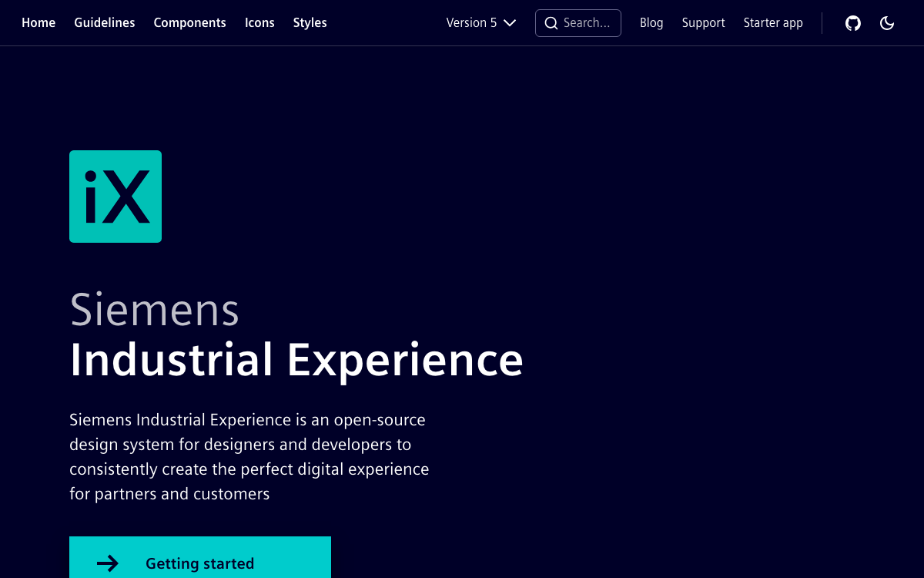Click the magnifier icon in the search box
Viewport: 924px width, 578px height.
[x=551, y=23]
